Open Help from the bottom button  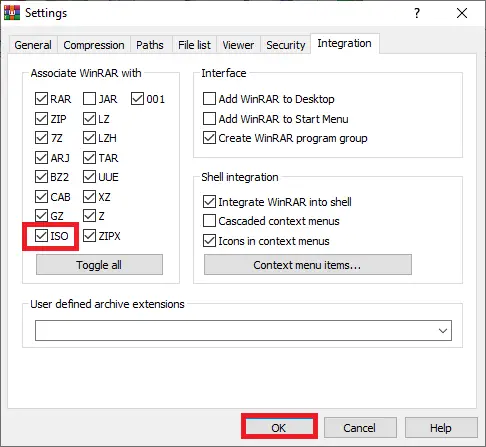pyautogui.click(x=441, y=427)
